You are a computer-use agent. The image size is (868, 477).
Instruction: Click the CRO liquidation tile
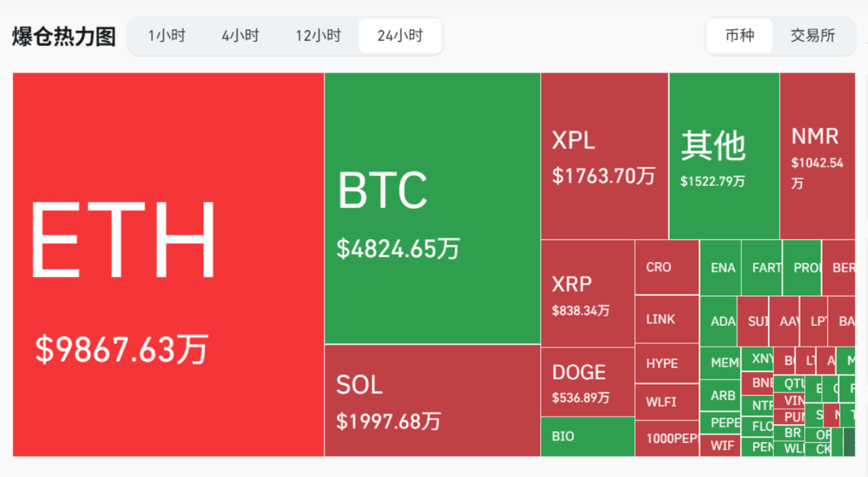[x=665, y=267]
